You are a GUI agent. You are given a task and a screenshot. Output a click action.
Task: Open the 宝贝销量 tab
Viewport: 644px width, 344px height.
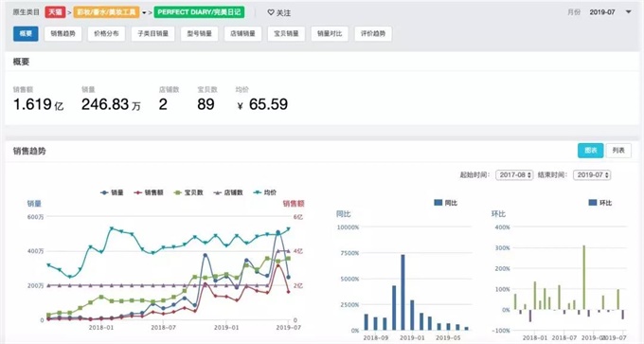tap(286, 34)
